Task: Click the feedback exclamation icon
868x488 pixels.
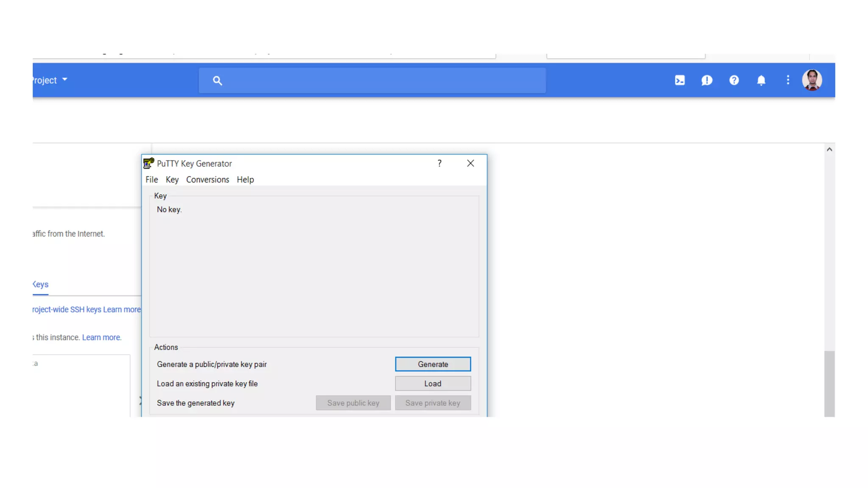Action: [707, 80]
